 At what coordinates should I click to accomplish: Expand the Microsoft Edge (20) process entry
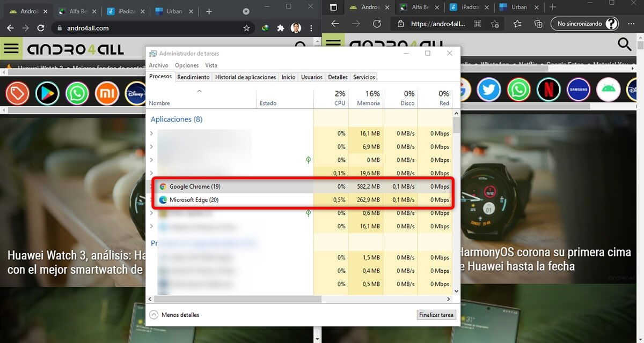point(152,199)
